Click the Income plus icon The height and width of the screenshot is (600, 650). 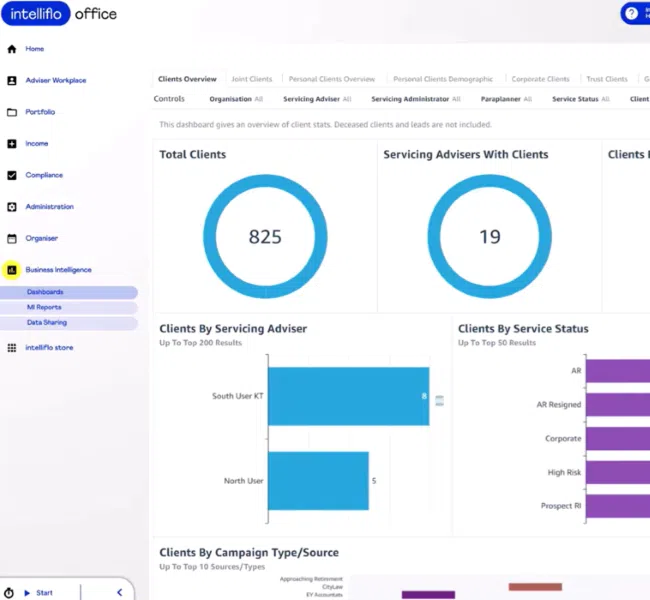tap(12, 144)
